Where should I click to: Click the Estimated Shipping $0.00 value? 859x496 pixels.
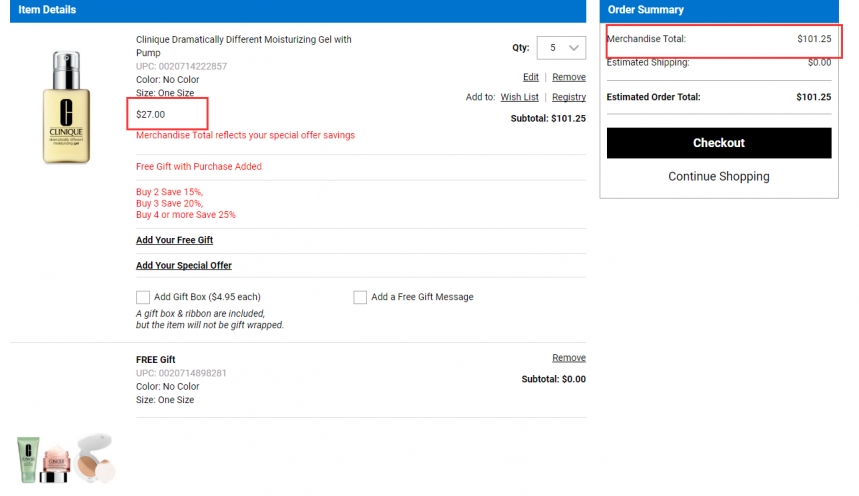[819, 62]
